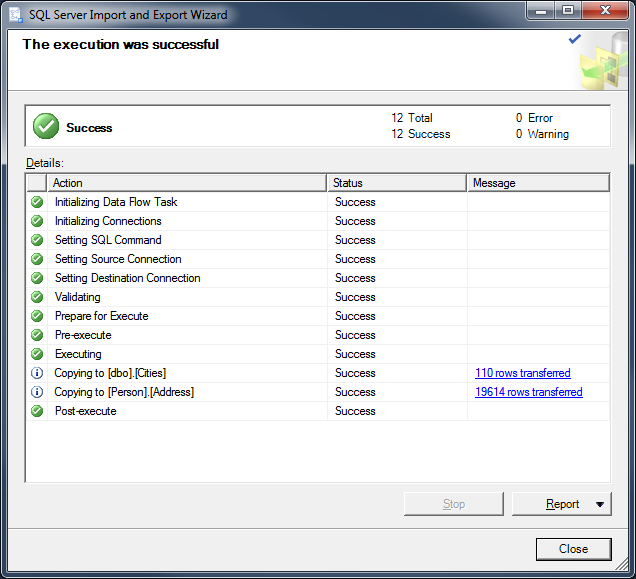Click success icon beside Pre-execute row
The width and height of the screenshot is (636, 579).
click(x=37, y=335)
